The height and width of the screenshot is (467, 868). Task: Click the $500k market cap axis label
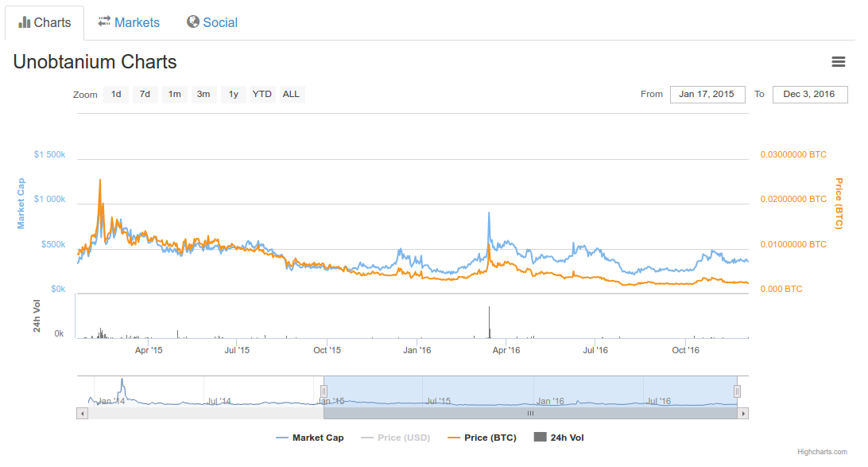53,244
